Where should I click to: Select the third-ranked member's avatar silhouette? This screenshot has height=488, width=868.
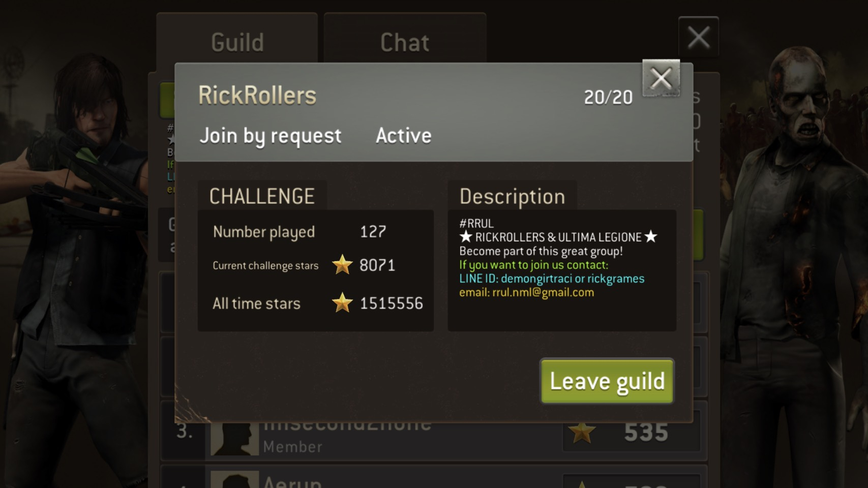click(234, 438)
